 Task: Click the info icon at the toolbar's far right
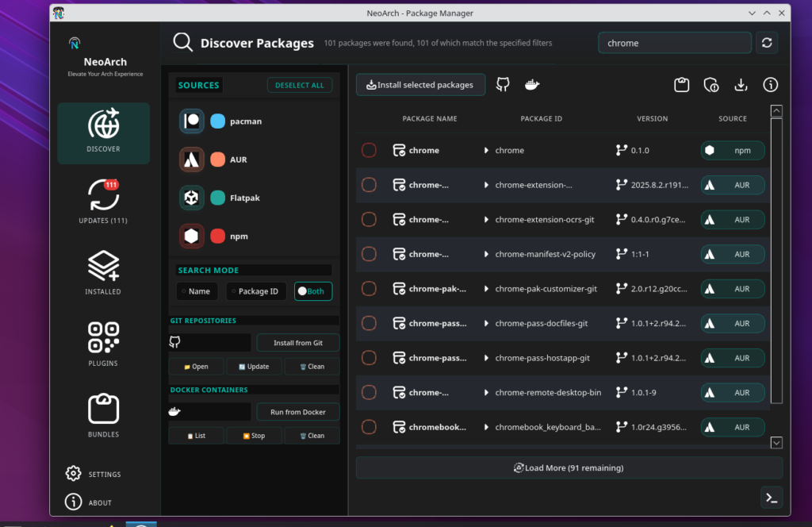point(770,85)
